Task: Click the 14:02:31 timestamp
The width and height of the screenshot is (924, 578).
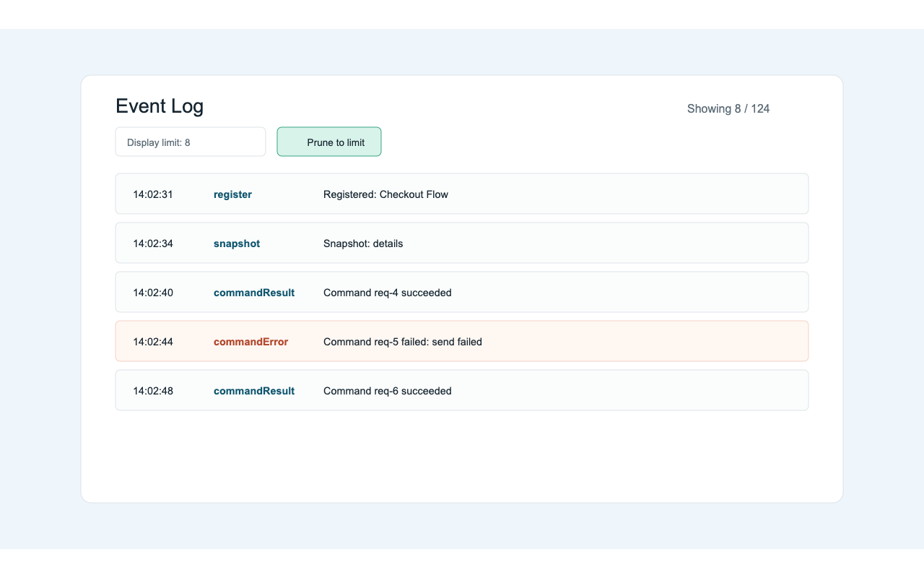Action: coord(152,194)
